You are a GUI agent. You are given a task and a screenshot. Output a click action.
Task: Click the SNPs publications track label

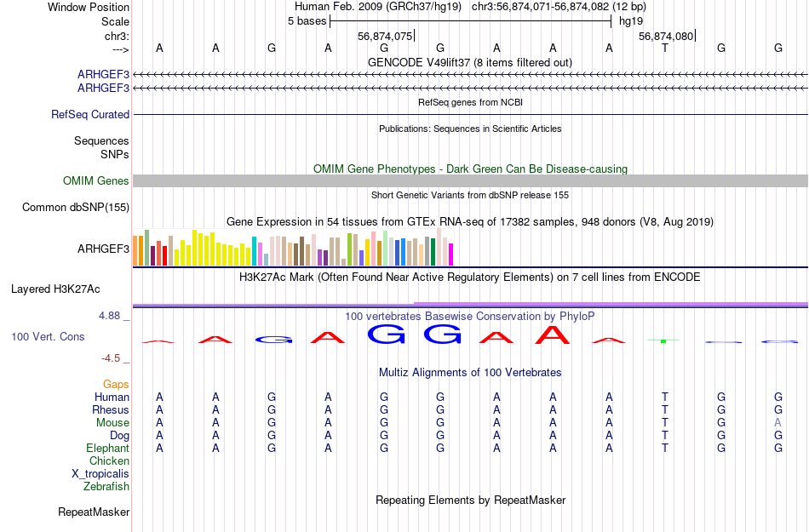pyautogui.click(x=115, y=154)
